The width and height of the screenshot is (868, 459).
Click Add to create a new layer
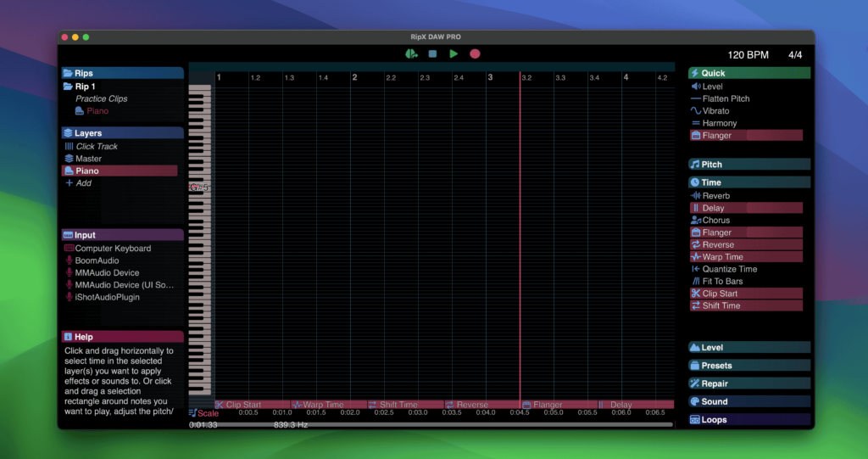83,183
